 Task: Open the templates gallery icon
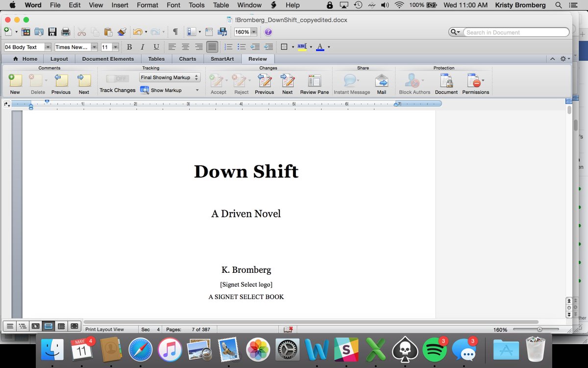coord(26,32)
